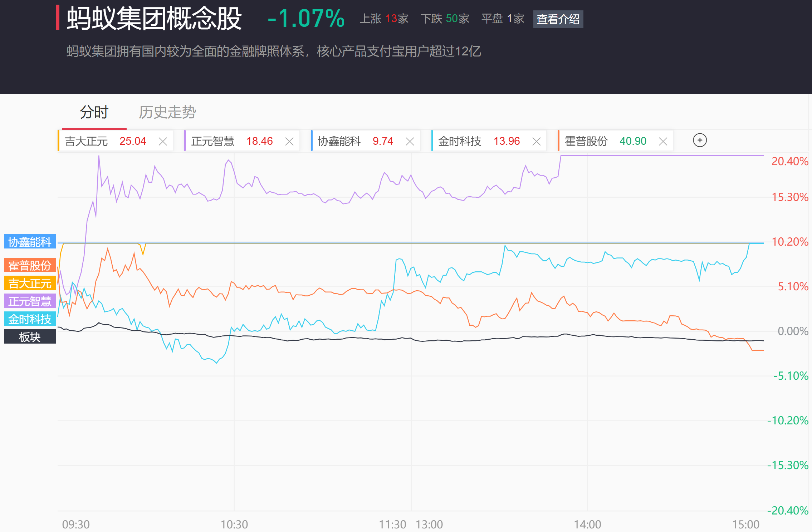Add a comparison stock with plus icon
Viewport: 812px width, 532px height.
700,140
